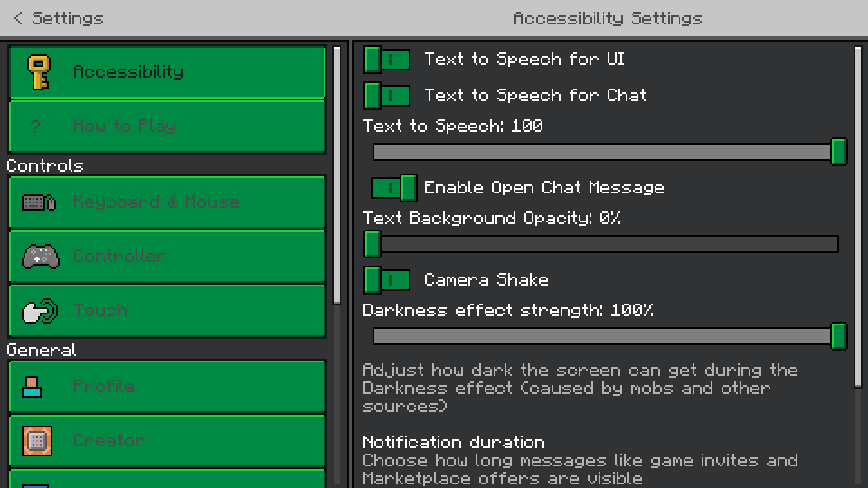This screenshot has width=868, height=488.
Task: Click the gamepad Controller icon
Action: point(41,257)
